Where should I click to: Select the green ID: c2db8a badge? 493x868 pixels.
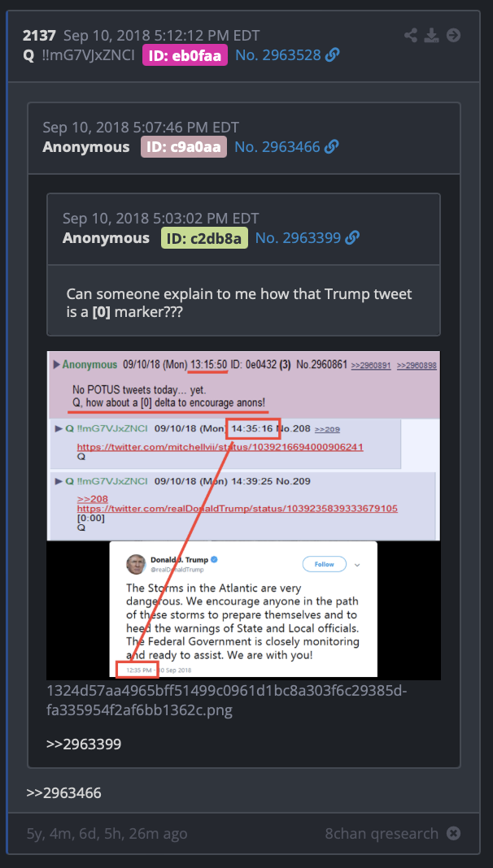[204, 238]
